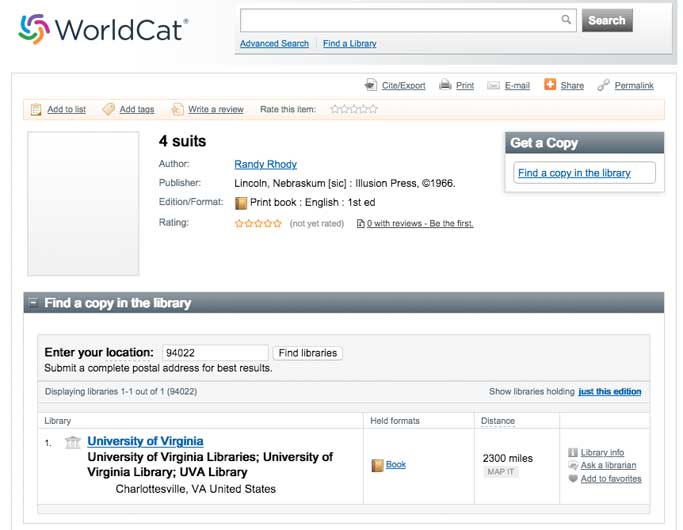683x530 pixels.
Task: Click the Book icon in Held formats
Action: pyautogui.click(x=377, y=465)
